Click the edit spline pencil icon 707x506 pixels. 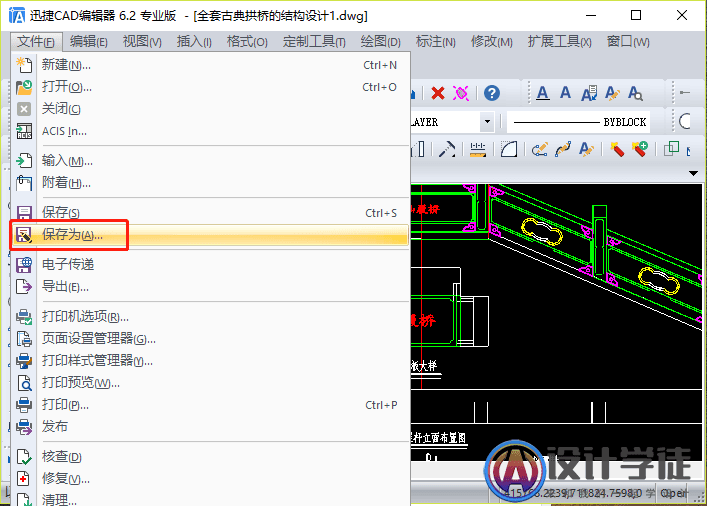click(x=563, y=149)
